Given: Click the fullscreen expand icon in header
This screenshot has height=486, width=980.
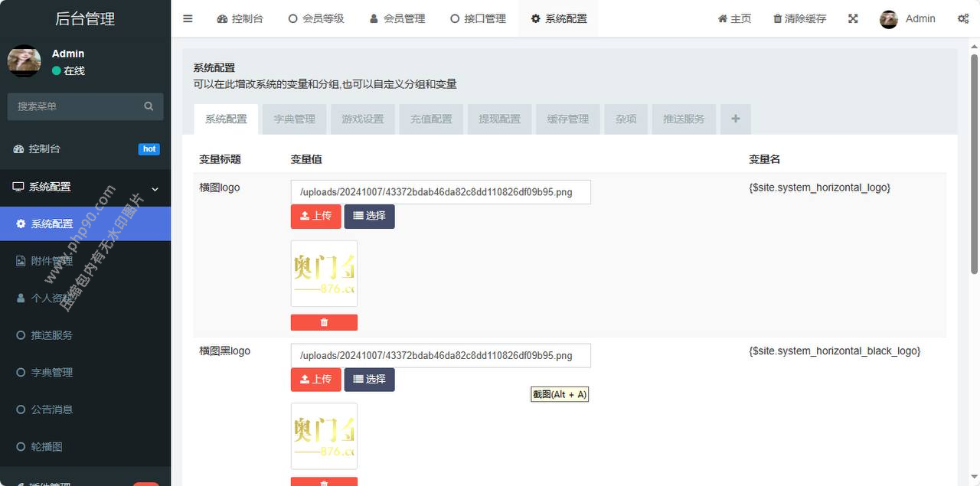Looking at the screenshot, I should point(853,18).
